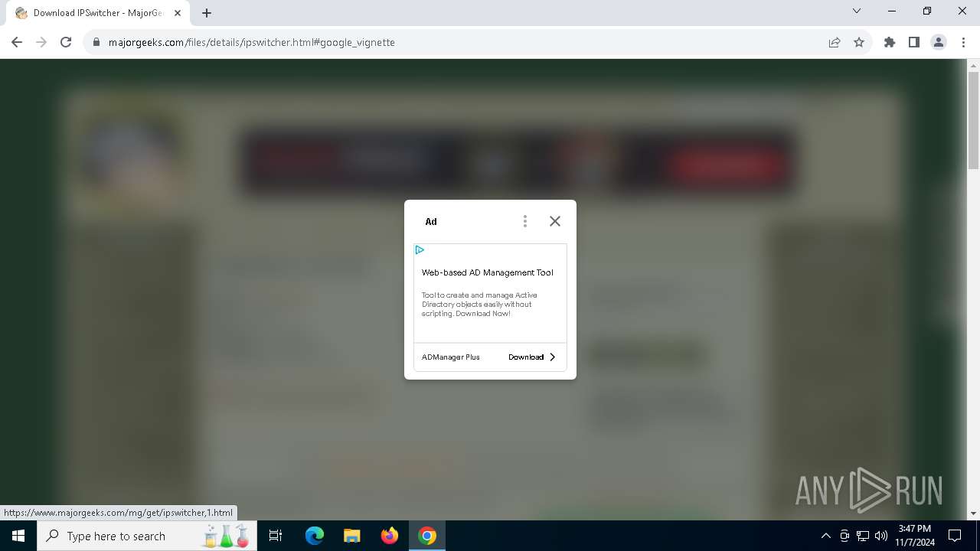Close the ad popup with X
The image size is (980, 551).
pyautogui.click(x=555, y=221)
